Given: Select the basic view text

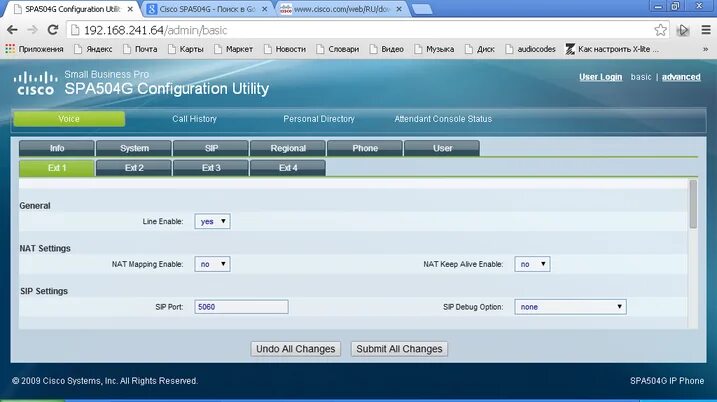Looking at the screenshot, I should click(641, 77).
